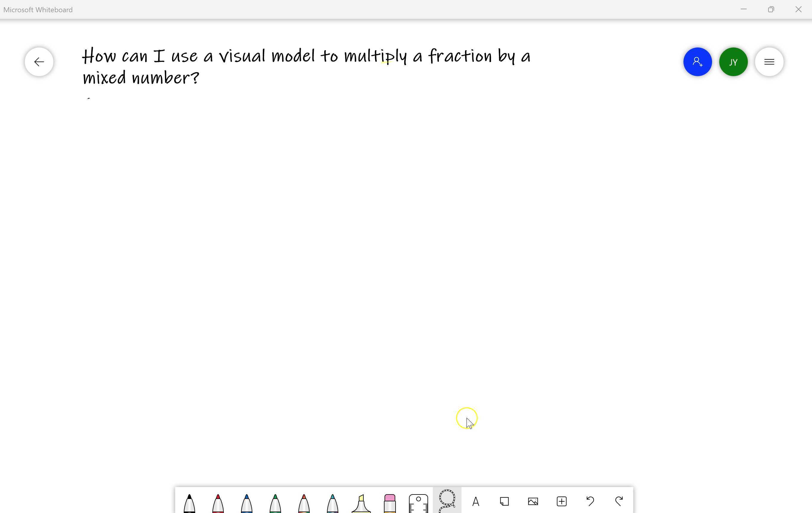
Task: Invite someone to the whiteboard
Action: [x=698, y=62]
